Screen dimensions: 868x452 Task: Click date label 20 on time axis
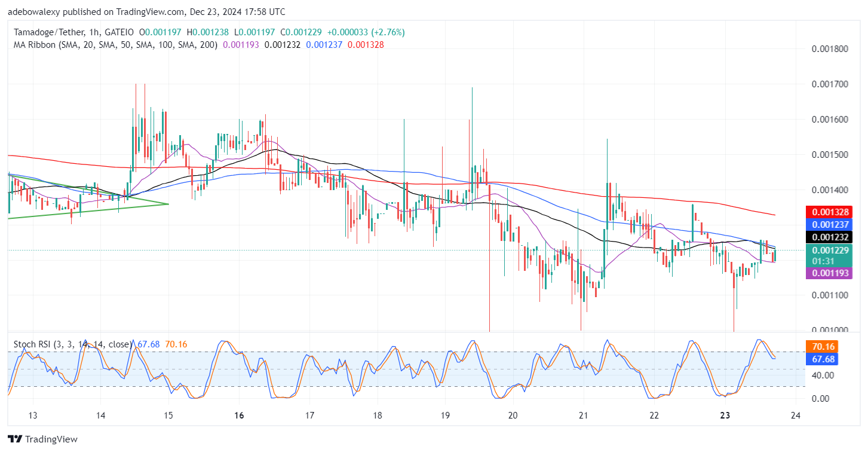point(513,416)
